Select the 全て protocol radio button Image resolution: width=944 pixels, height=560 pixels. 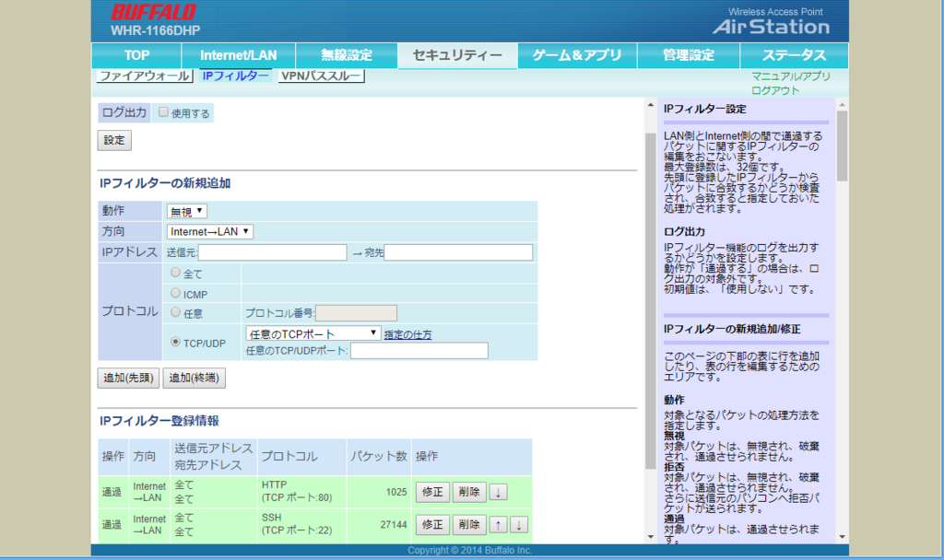coord(175,273)
